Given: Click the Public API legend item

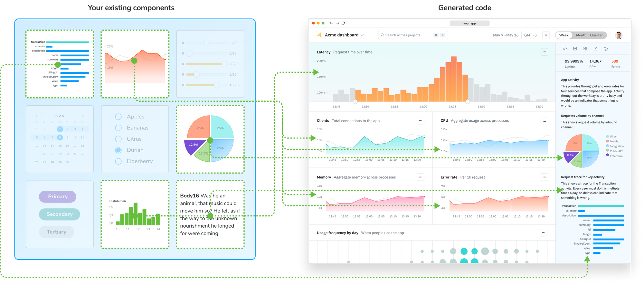Looking at the screenshot, I should pyautogui.click(x=614, y=151).
